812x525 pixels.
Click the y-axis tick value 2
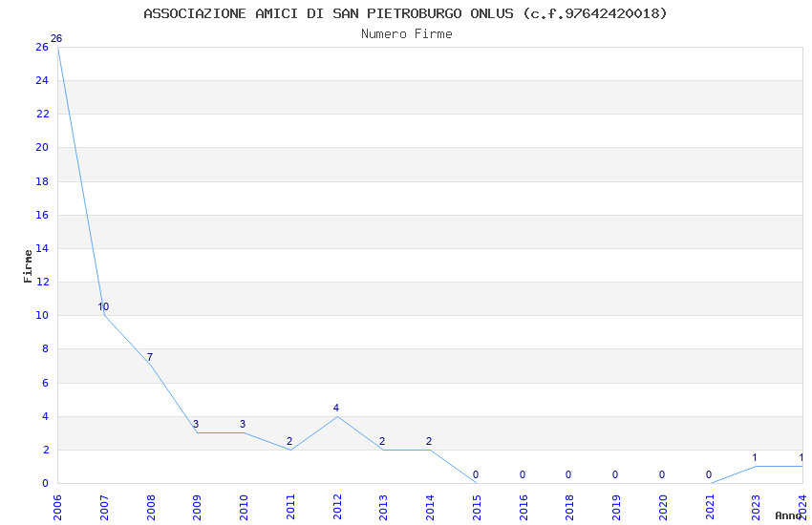[45, 450]
